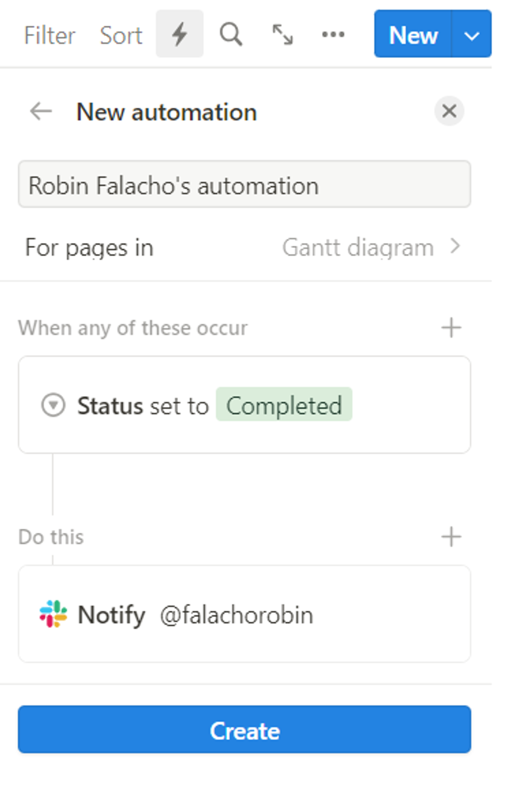Viewport: 508px width, 812px height.
Task: Expand the Gantt diagram database selector
Action: (358, 247)
